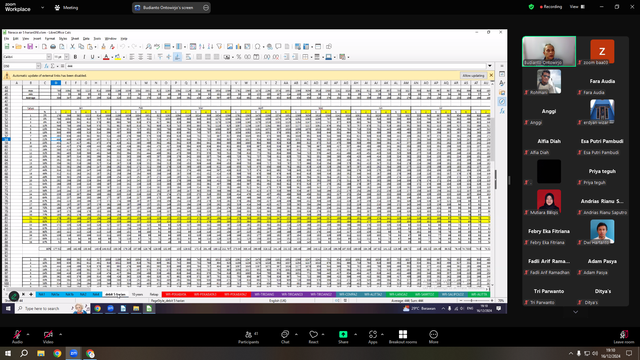The height and width of the screenshot is (360, 640).
Task: Toggle Center Horizontally alignment
Action: click(x=140, y=57)
